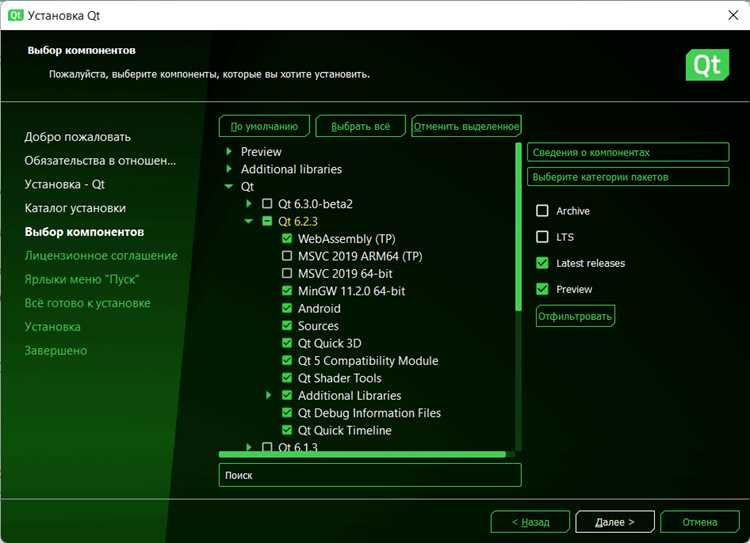Click the Установка step label
Screen dimensions: 750x543
click(53, 327)
